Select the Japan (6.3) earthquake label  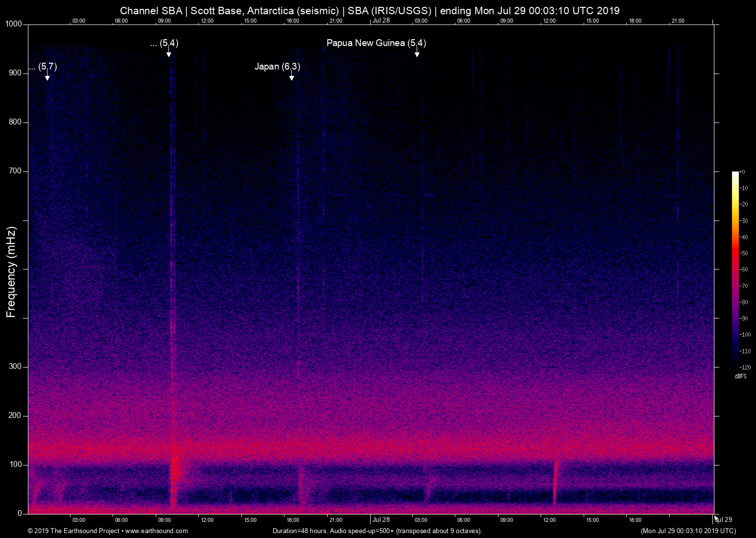pos(277,67)
